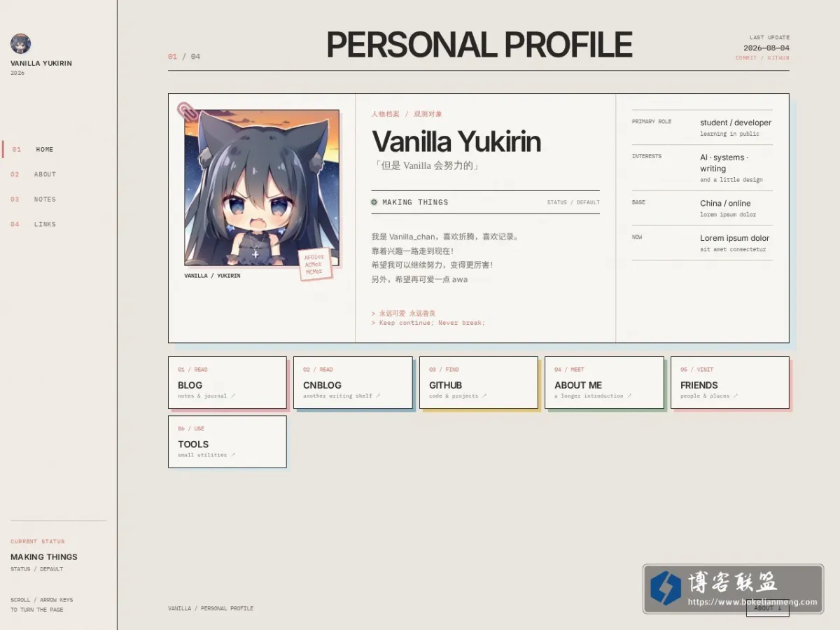Click the 'STATUS / DEFAULT' label in the profile card
The height and width of the screenshot is (630, 840).
573,202
